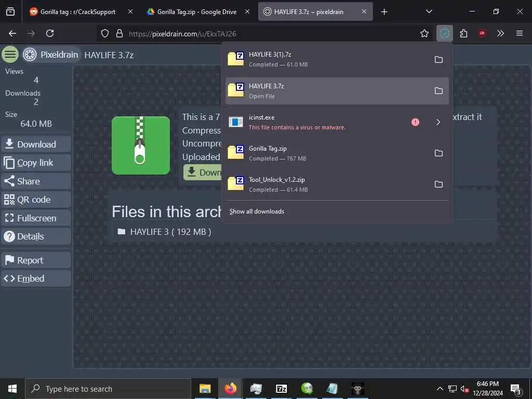The height and width of the screenshot is (399, 532).
Task: Open a new browser tab
Action: coord(384,12)
